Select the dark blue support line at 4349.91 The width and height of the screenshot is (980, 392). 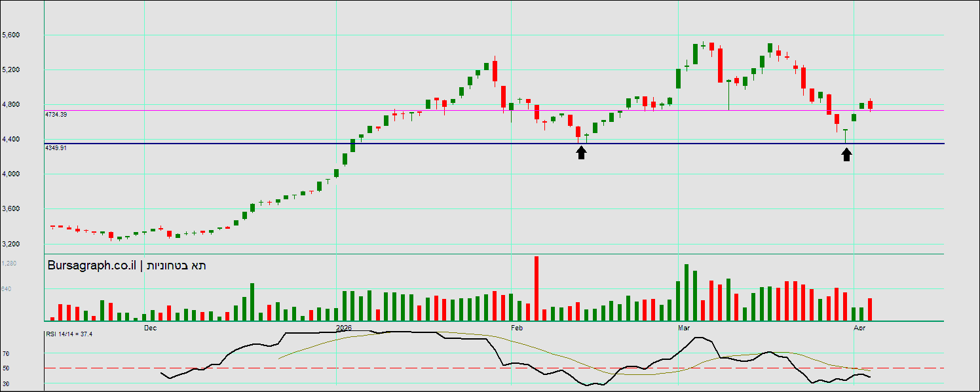click(x=495, y=144)
